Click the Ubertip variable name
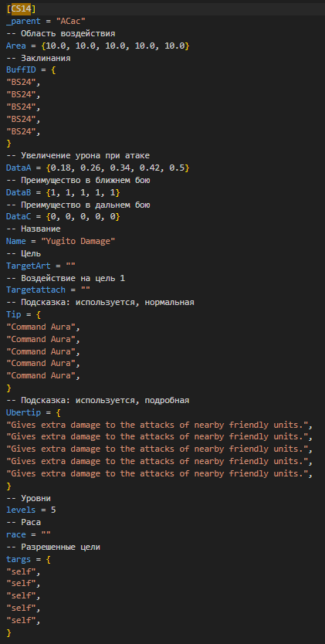Viewport: 325px width, 644px height. (x=23, y=412)
